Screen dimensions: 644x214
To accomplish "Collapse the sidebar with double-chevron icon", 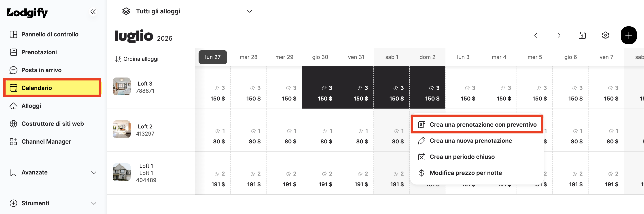I will [93, 11].
